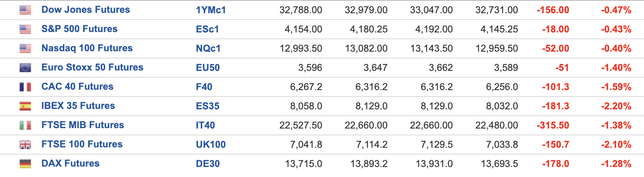The width and height of the screenshot is (644, 177).
Task: Open the Dow Jones Futures link
Action: [x=86, y=10]
